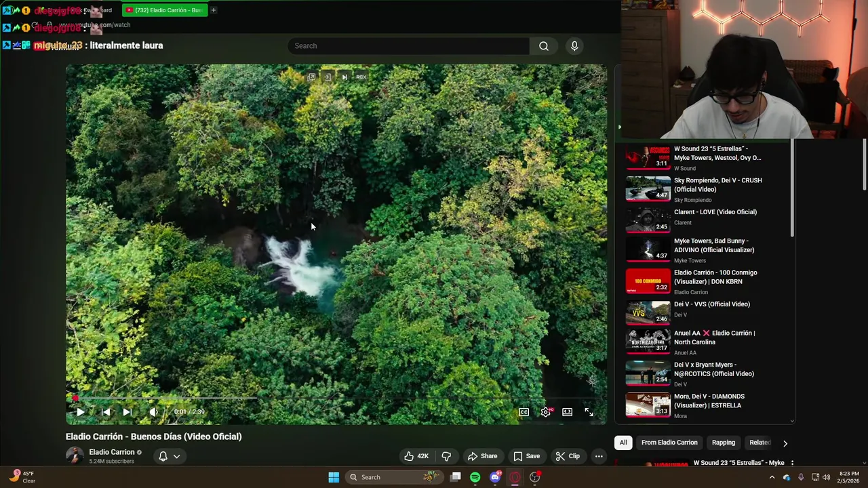
Task: Open the Windows Start menu
Action: (x=334, y=477)
